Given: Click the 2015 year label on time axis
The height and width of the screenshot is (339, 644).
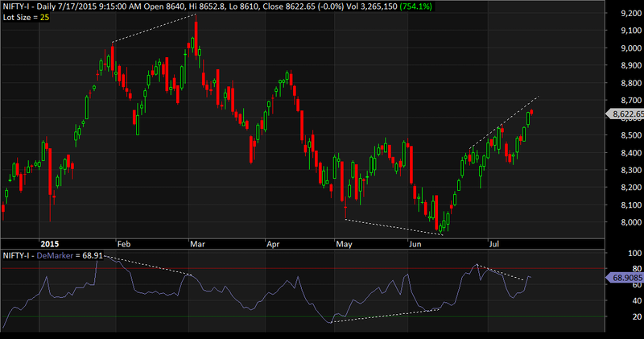Looking at the screenshot, I should [x=49, y=244].
